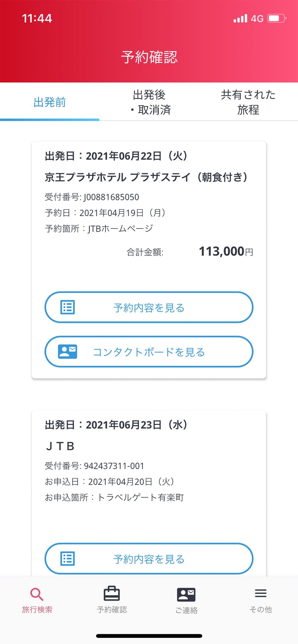This screenshot has height=644, width=298.
Task: Tap the briefcase icon for 予約確認
Action: pyautogui.click(x=112, y=593)
